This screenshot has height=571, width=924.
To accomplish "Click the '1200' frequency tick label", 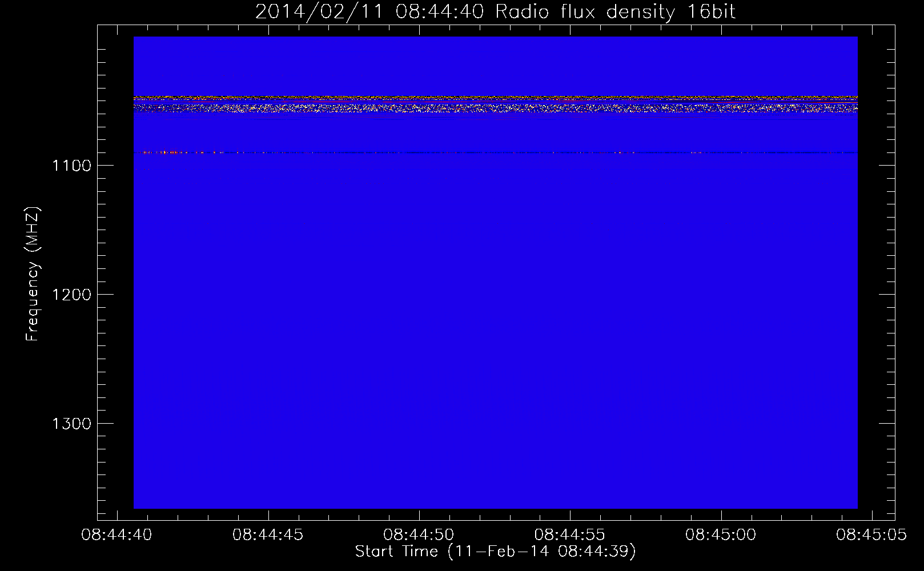I will tap(71, 295).
